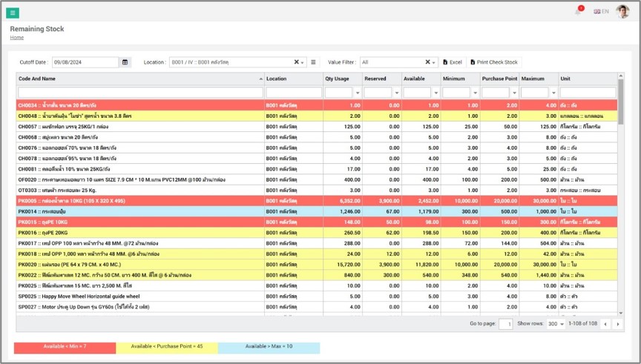Open Purchase Point filter operator dropdown
The image size is (641, 364).
[514, 93]
